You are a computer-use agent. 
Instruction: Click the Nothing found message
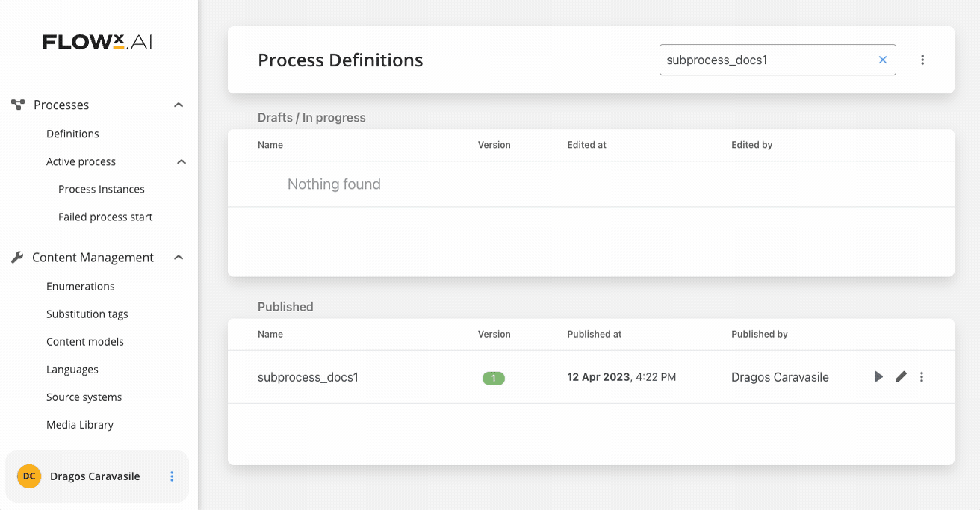[x=334, y=184]
